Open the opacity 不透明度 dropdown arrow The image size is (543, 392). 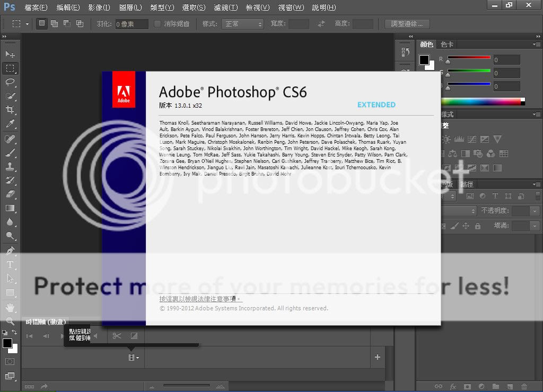pyautogui.click(x=535, y=211)
